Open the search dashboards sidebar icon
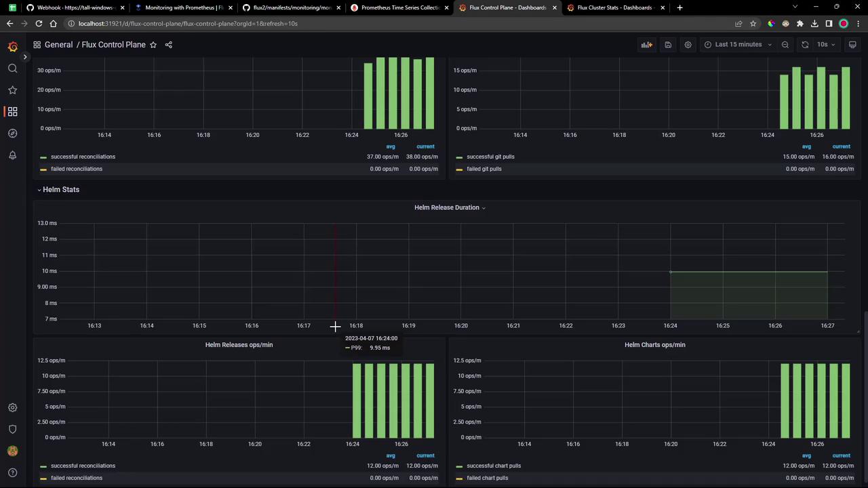 pos(12,68)
